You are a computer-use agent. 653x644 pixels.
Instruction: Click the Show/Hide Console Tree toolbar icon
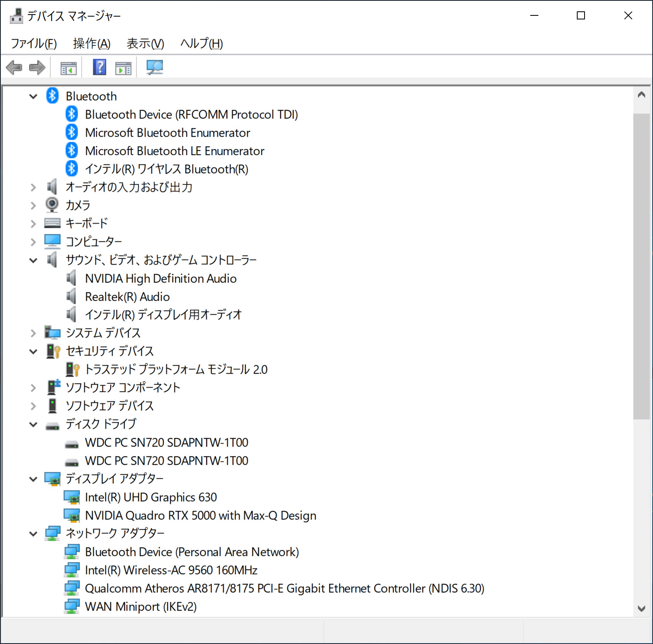point(68,67)
